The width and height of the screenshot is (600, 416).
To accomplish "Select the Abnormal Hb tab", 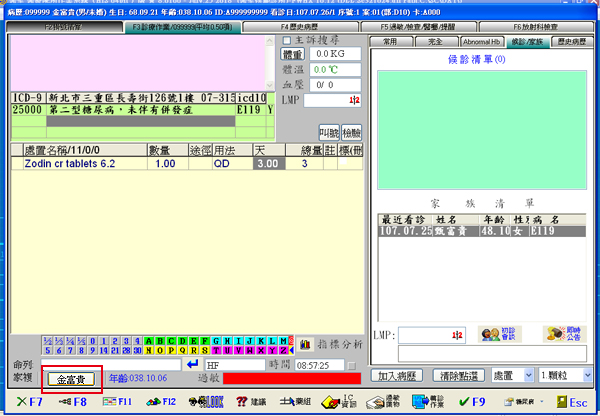I will (483, 41).
